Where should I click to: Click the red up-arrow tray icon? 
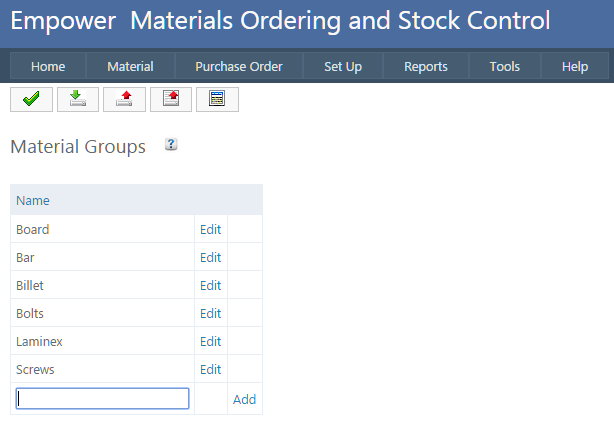(124, 99)
